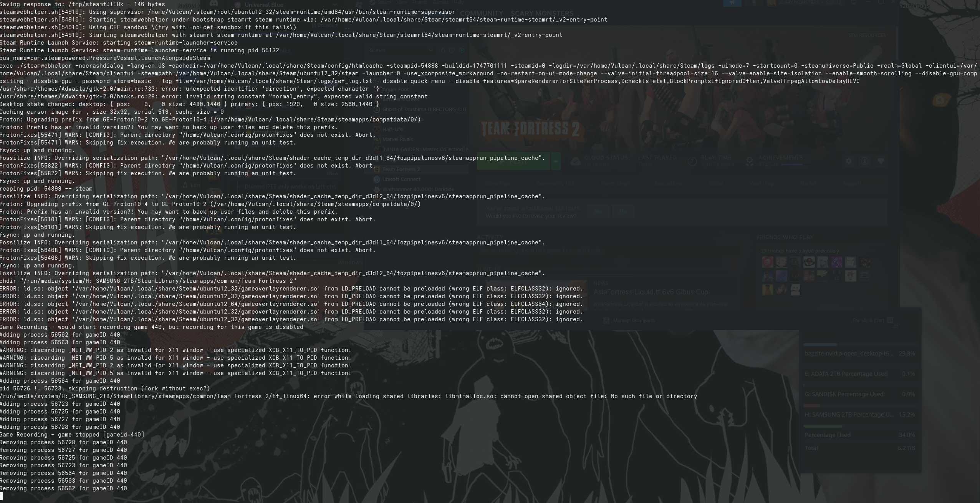Toggle recent activity clock filter icon
This screenshot has height=503, width=980.
pyautogui.click(x=452, y=50)
